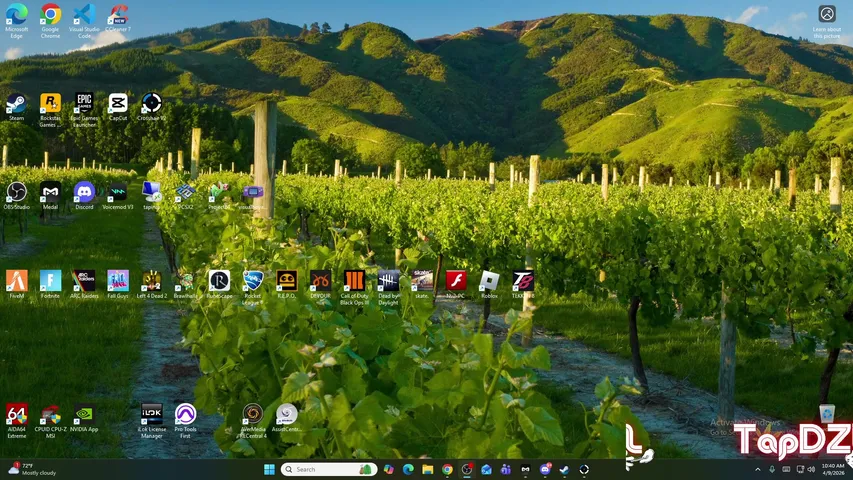Select the OBS Studio desktop shortcut
Image resolution: width=853 pixels, height=480 pixels.
click(x=16, y=195)
